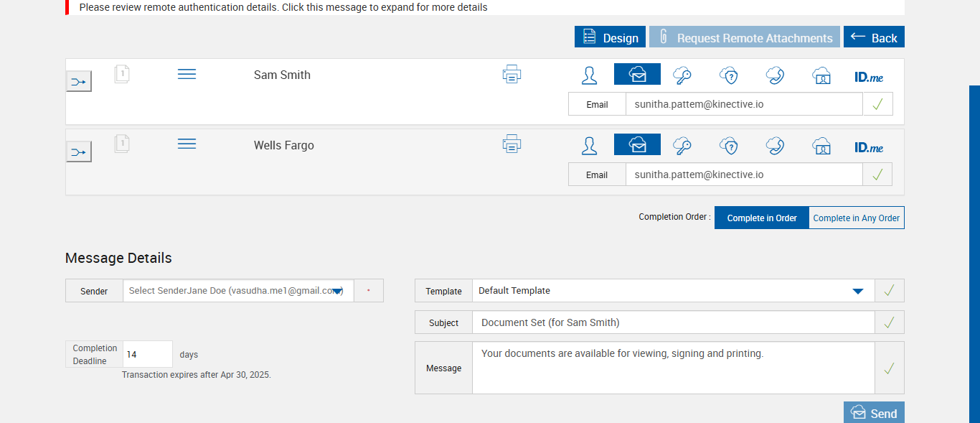This screenshot has width=980, height=423.
Task: Toggle the routing arrow button for Sam Smith
Action: pos(79,82)
